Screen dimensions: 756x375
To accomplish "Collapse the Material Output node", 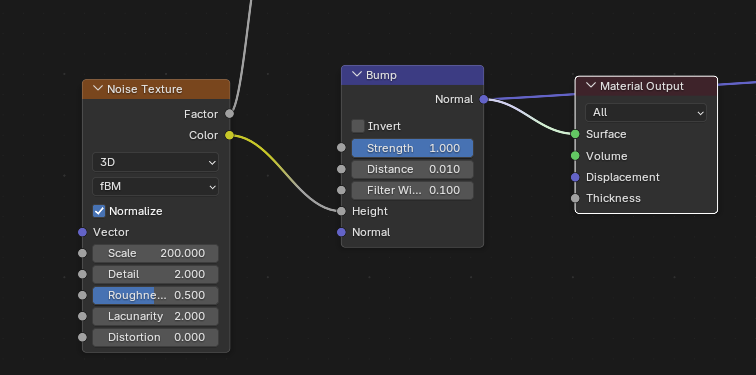I will tap(591, 86).
